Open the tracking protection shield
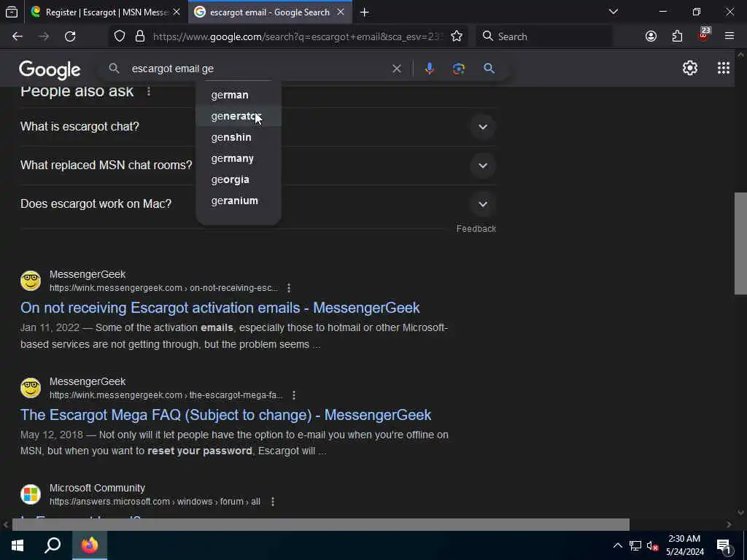747x560 pixels. (120, 36)
